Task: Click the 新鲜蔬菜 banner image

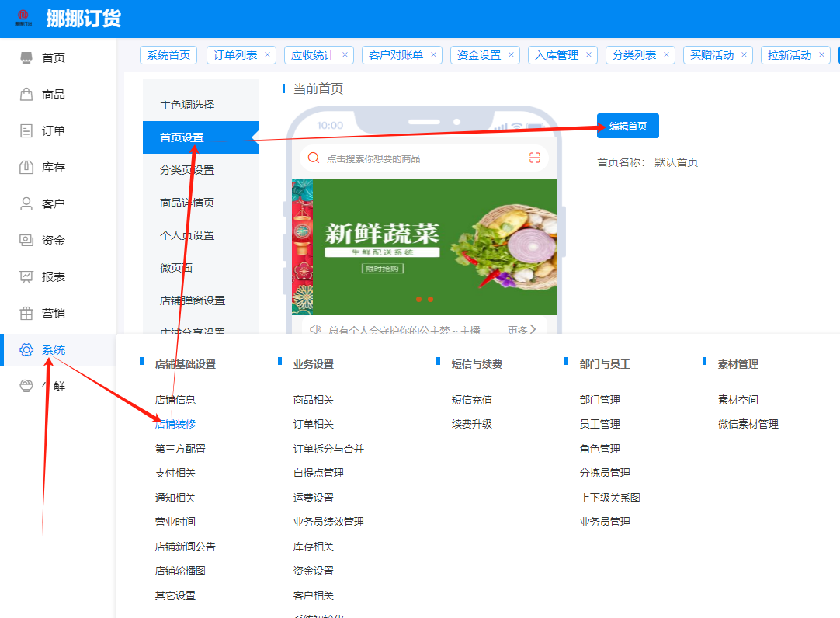Action: tap(424, 247)
